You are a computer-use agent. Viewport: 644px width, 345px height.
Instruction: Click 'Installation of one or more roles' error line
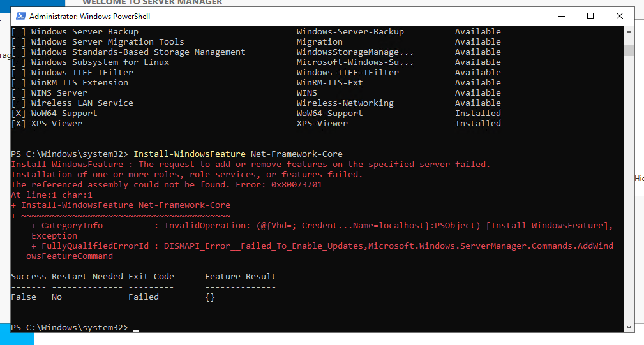[187, 175]
